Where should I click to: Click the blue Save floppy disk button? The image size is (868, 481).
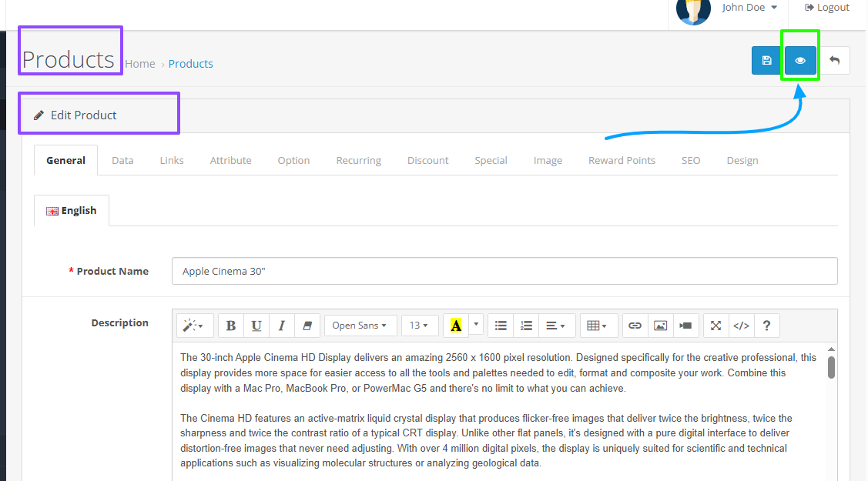[x=766, y=61]
